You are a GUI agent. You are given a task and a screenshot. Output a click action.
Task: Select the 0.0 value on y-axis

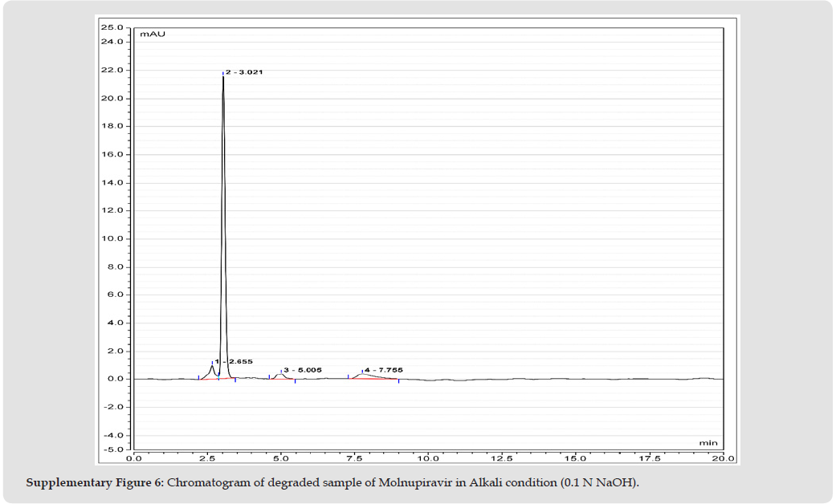tap(113, 379)
